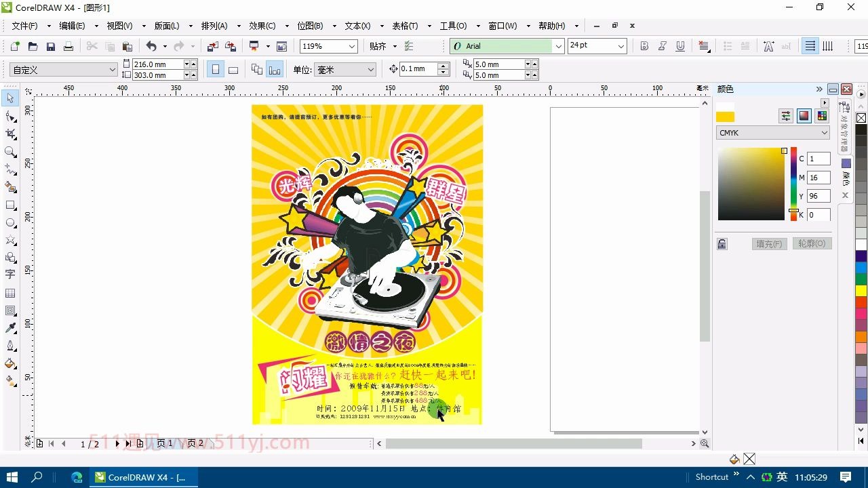The image size is (868, 488).
Task: Expand the 贴齐 snap-to dropdown
Action: [395, 46]
